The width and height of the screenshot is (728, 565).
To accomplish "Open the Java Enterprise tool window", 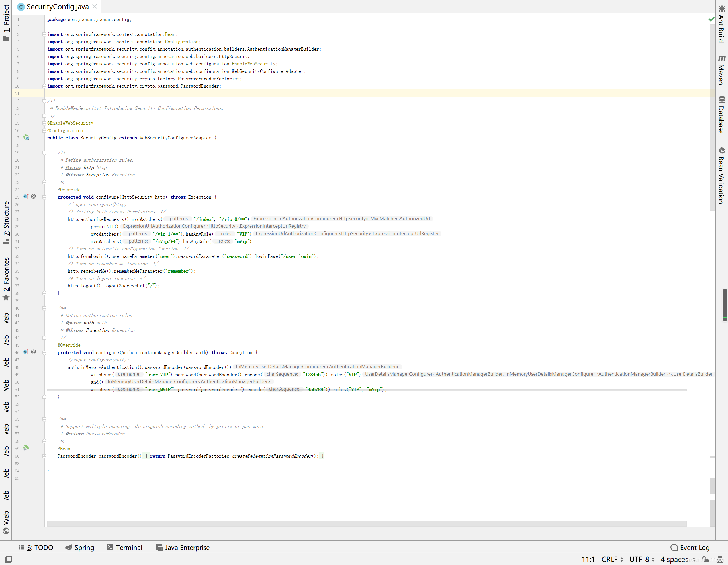I will tap(183, 547).
